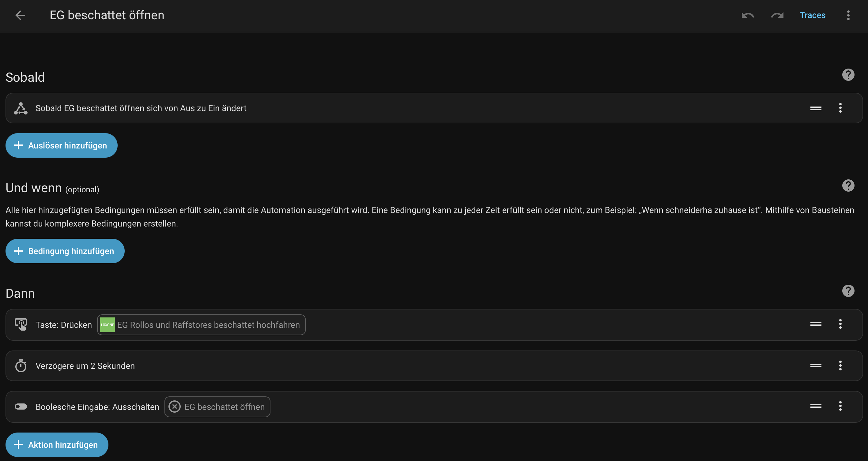Click Auslöser hinzufügen button

pos(61,145)
